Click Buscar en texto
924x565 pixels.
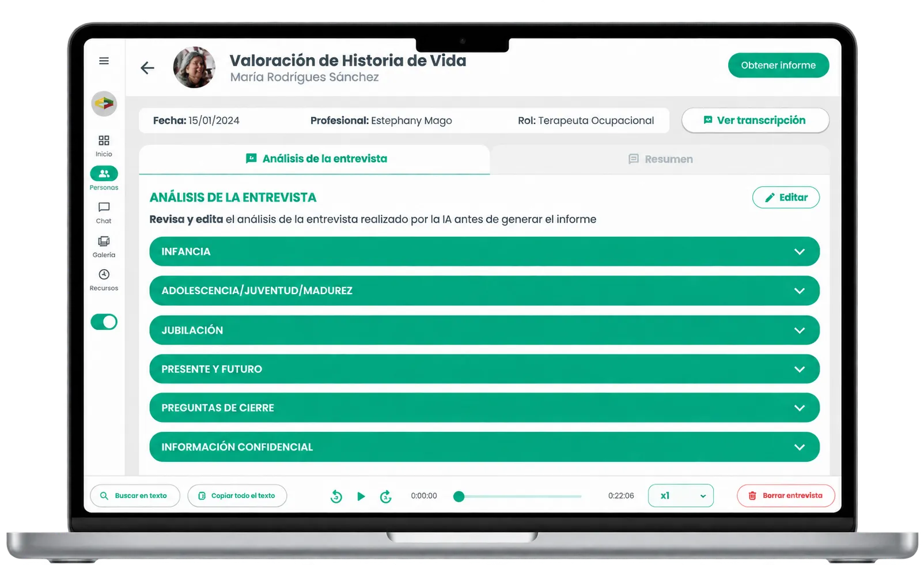pyautogui.click(x=135, y=496)
